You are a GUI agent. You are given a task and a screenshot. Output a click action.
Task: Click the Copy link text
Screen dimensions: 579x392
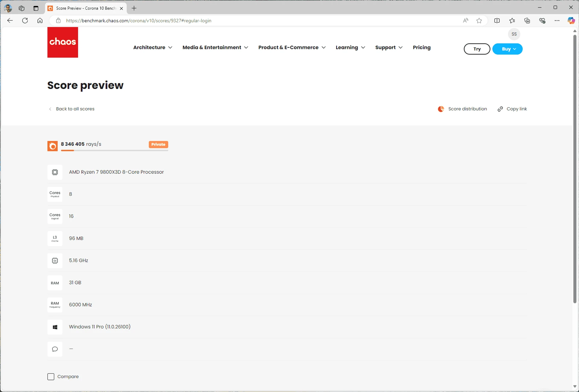coord(517,109)
